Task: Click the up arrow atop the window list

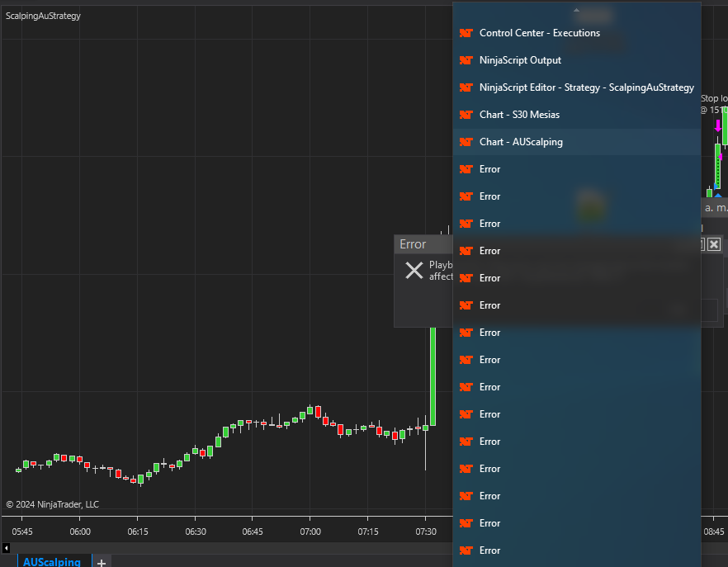Action: (576, 10)
